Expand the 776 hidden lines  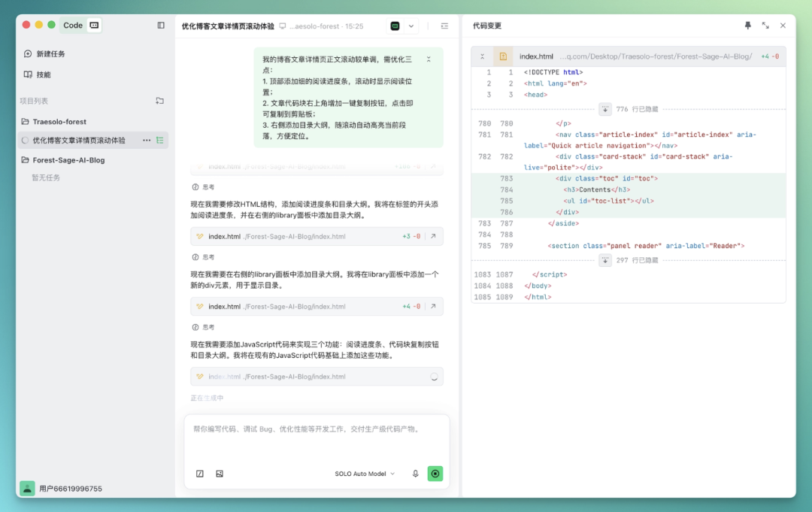pyautogui.click(x=604, y=109)
